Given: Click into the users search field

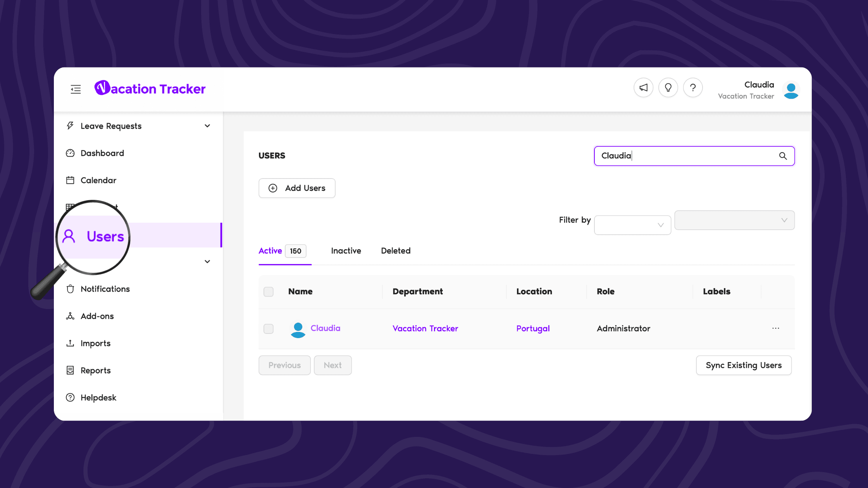Looking at the screenshot, I should point(694,156).
